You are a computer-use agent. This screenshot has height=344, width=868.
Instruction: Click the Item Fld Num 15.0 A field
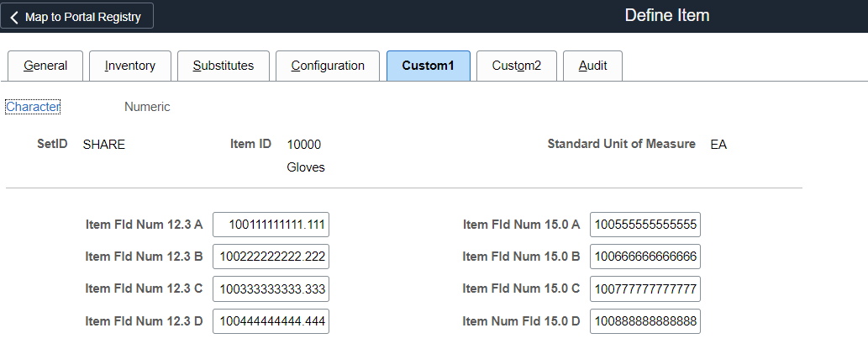[x=644, y=225]
